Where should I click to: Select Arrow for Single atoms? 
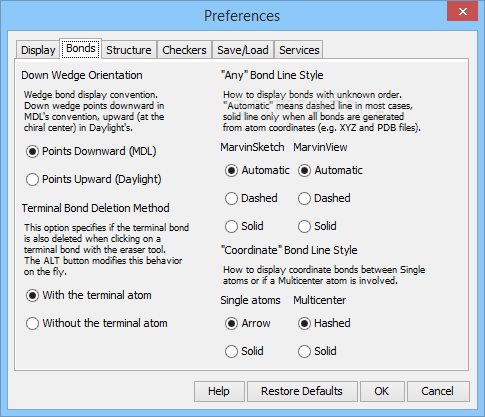(248, 323)
